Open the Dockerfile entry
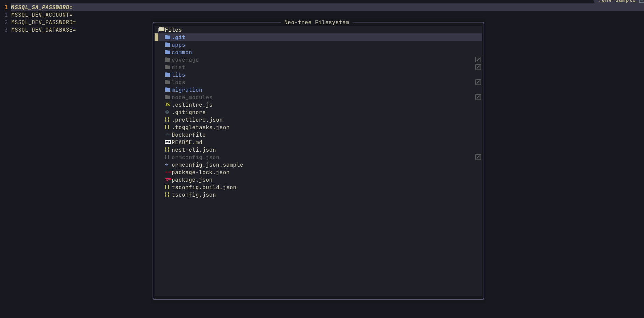644x318 pixels. [x=188, y=135]
